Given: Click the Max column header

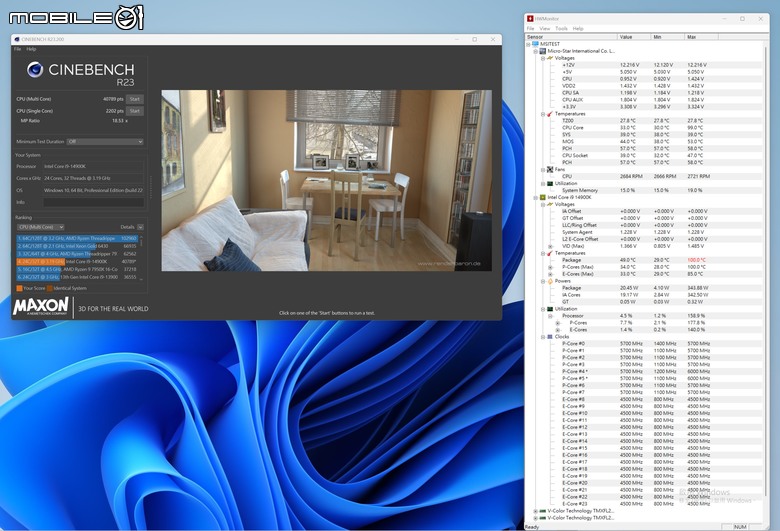Looking at the screenshot, I should click(x=701, y=37).
